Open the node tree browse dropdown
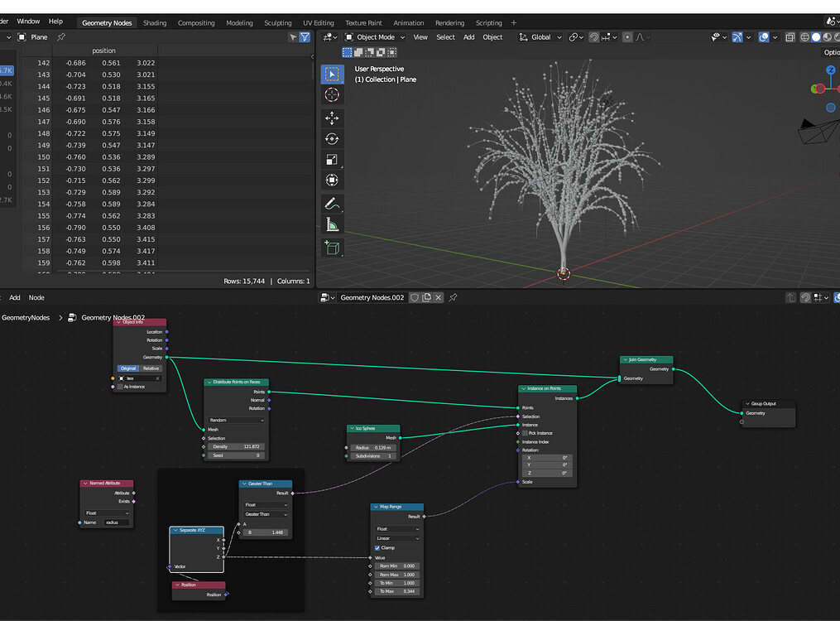Viewport: 840px width, 621px height. coord(327,297)
